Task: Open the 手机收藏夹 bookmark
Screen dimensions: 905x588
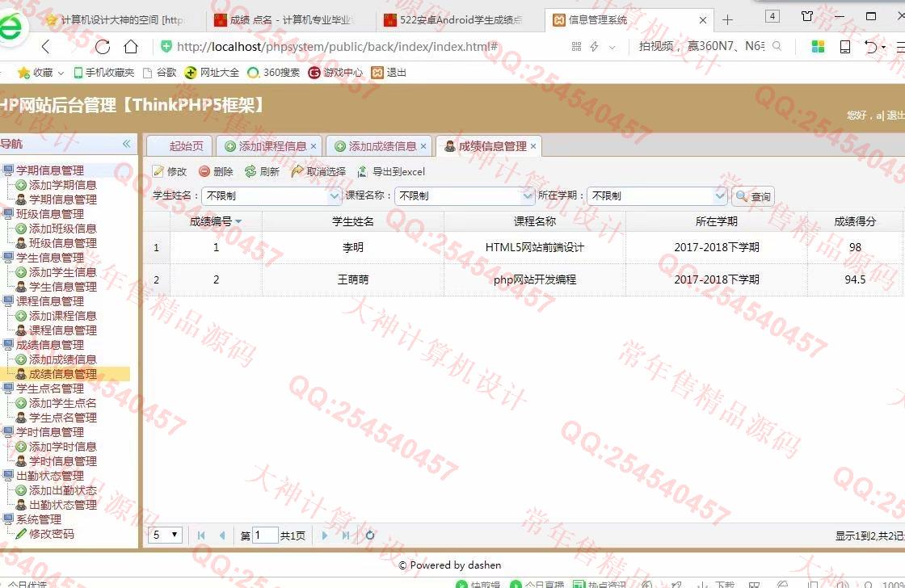Action: pos(104,73)
